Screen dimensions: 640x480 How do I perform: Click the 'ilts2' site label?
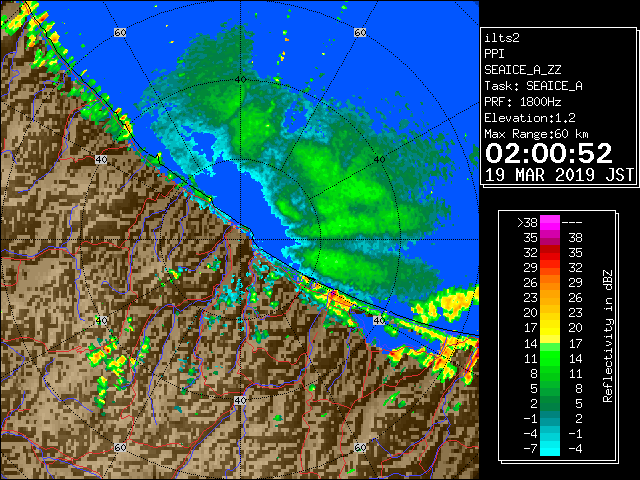(x=502, y=38)
